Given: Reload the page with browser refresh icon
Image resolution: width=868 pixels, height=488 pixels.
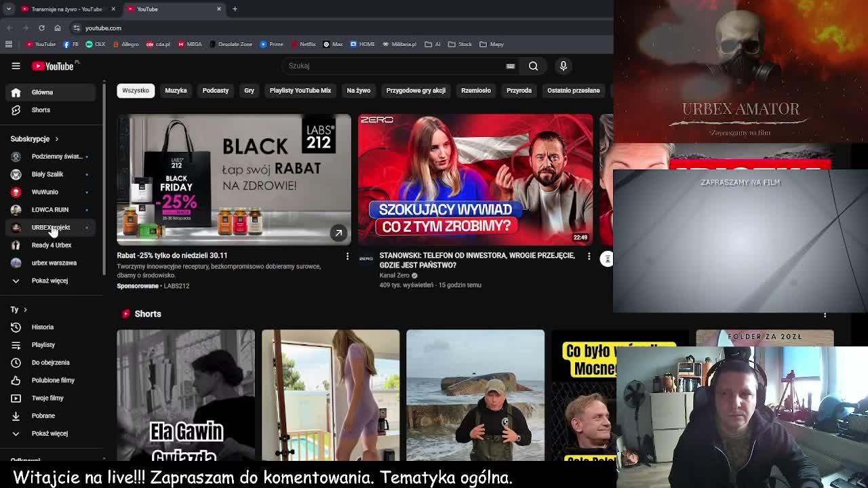Looking at the screenshot, I should (41, 28).
